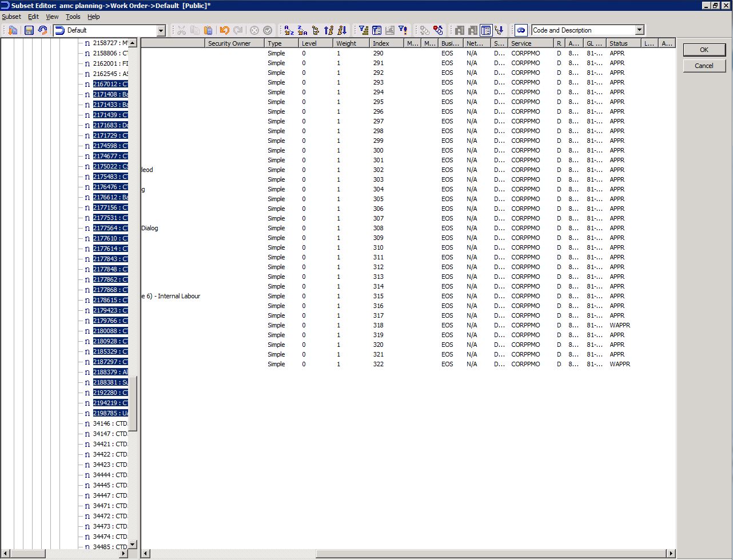Click the greyed gears icon in toolbar
733x560 pixels.
(424, 30)
